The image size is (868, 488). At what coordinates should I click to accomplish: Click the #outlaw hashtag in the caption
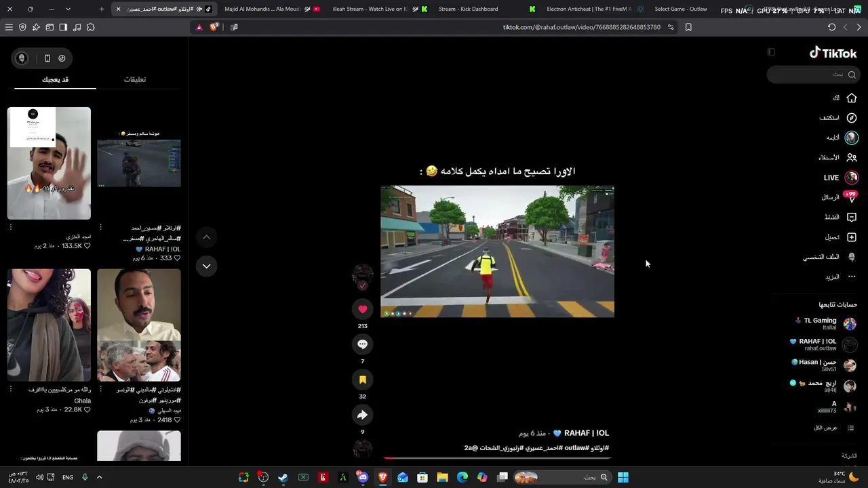[576, 448]
